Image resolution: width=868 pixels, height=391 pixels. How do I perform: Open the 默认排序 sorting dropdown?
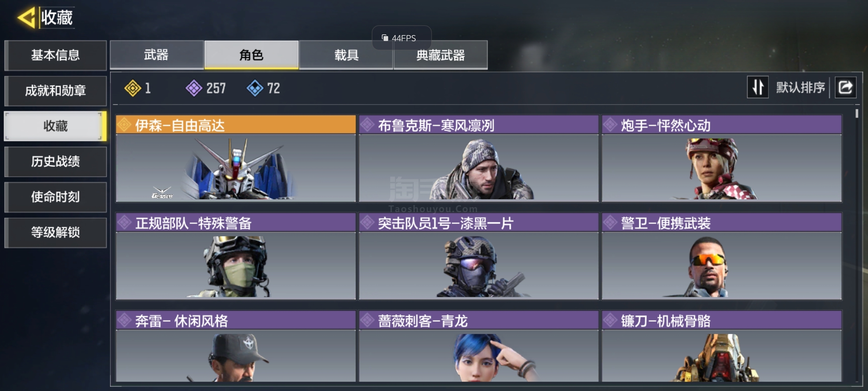point(800,87)
